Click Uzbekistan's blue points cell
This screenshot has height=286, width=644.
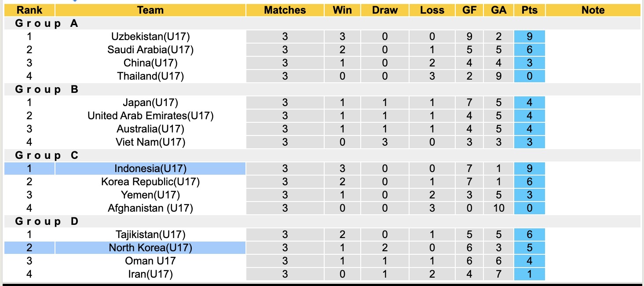click(x=530, y=37)
